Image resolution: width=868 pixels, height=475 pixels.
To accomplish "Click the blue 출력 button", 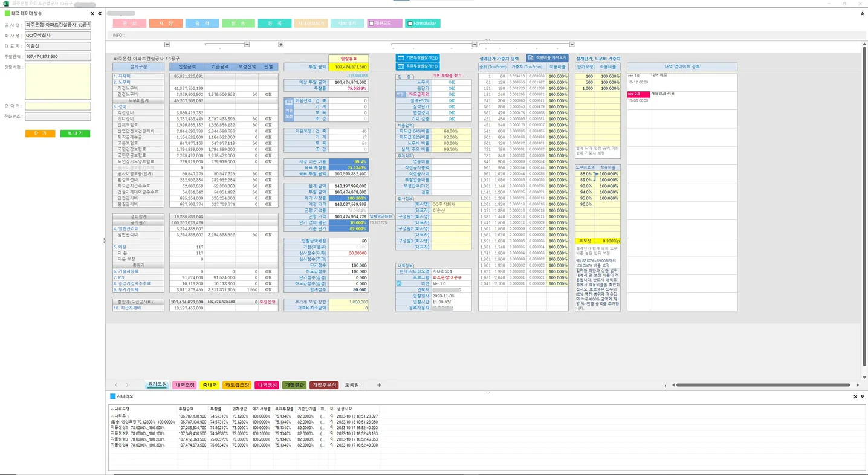I will pos(202,24).
